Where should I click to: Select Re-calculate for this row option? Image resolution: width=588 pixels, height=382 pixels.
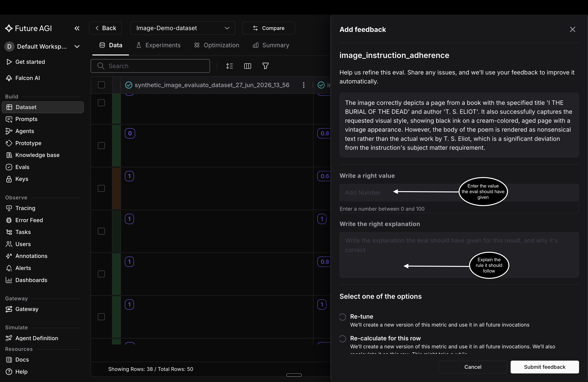point(342,338)
